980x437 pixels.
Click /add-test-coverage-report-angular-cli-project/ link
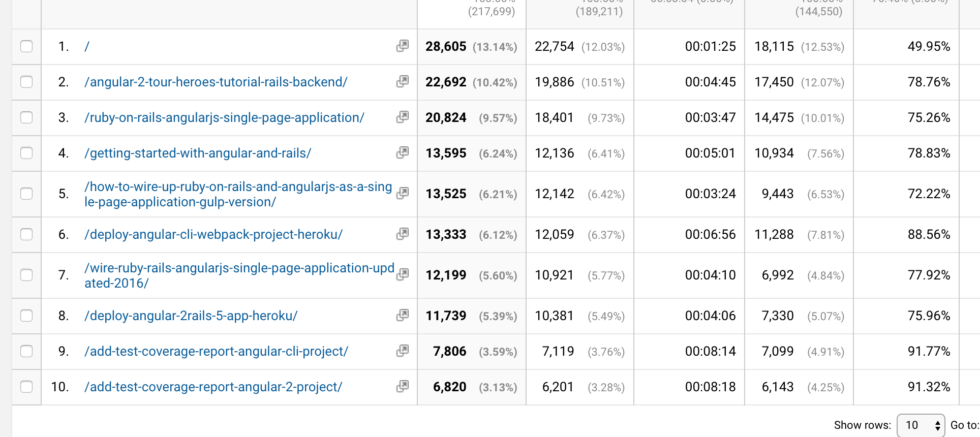click(x=217, y=351)
